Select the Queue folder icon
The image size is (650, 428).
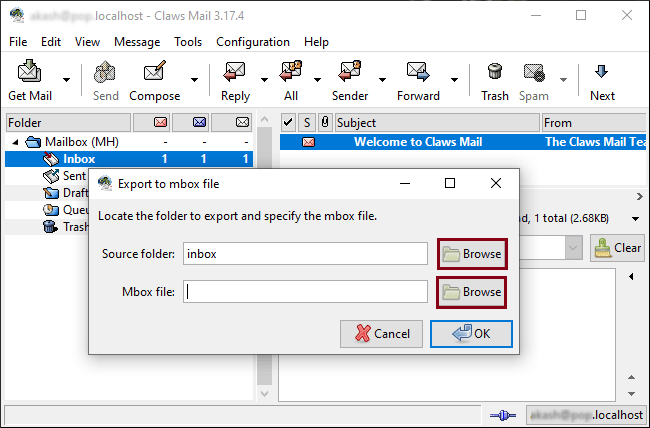51,210
